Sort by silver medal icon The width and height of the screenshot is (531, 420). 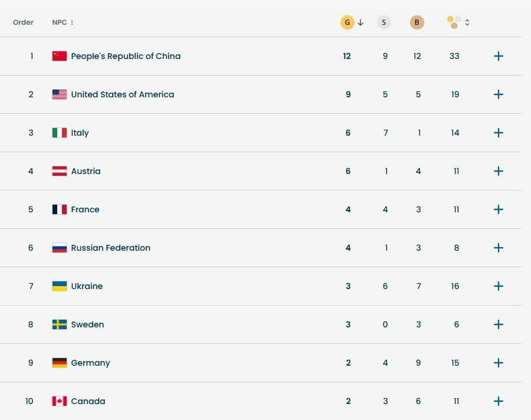click(384, 22)
